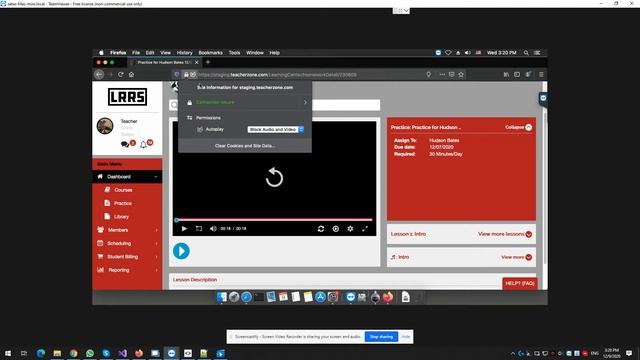The width and height of the screenshot is (640, 360).
Task: Bookmark the page with star icon
Action: tap(461, 75)
